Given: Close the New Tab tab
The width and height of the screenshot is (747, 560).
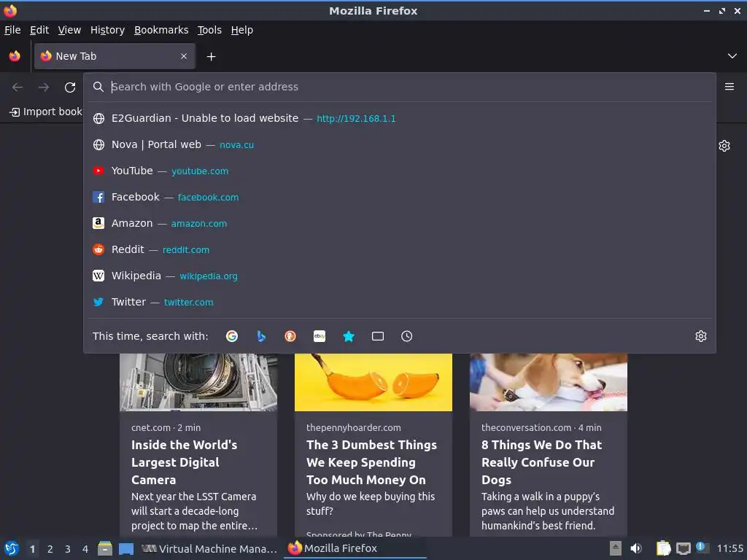Looking at the screenshot, I should pyautogui.click(x=184, y=56).
